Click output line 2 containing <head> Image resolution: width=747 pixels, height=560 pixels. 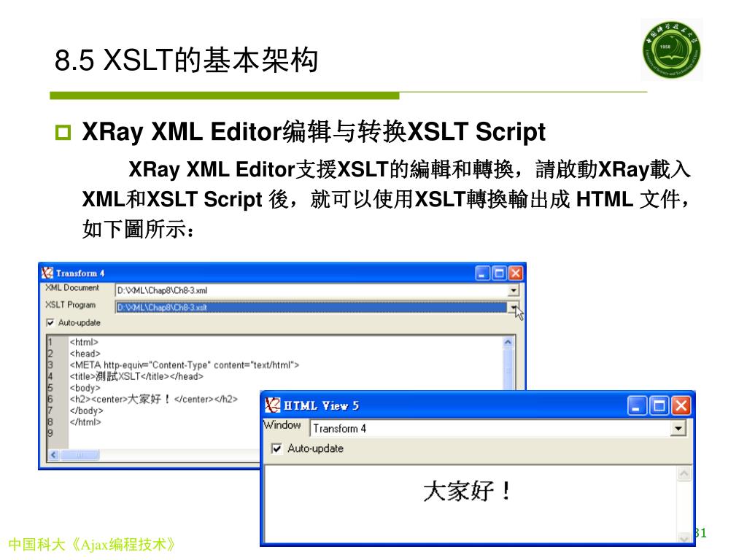[x=85, y=354]
